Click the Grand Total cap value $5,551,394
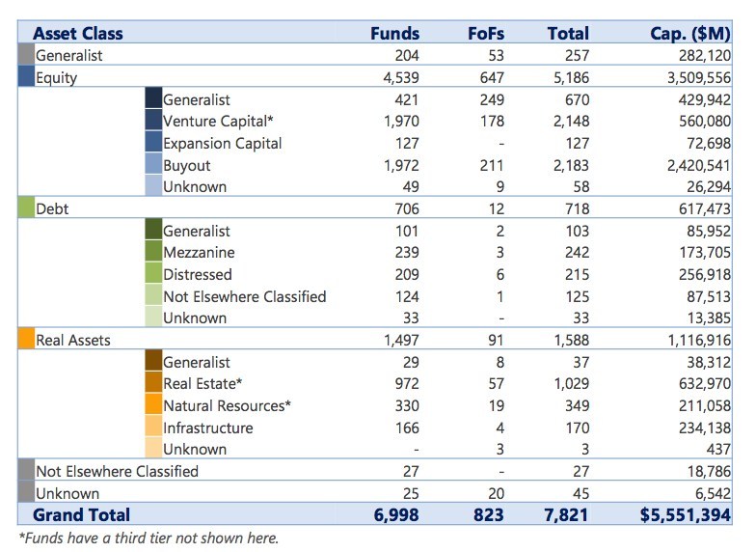Screen dimensions: 756x552 click(x=686, y=515)
